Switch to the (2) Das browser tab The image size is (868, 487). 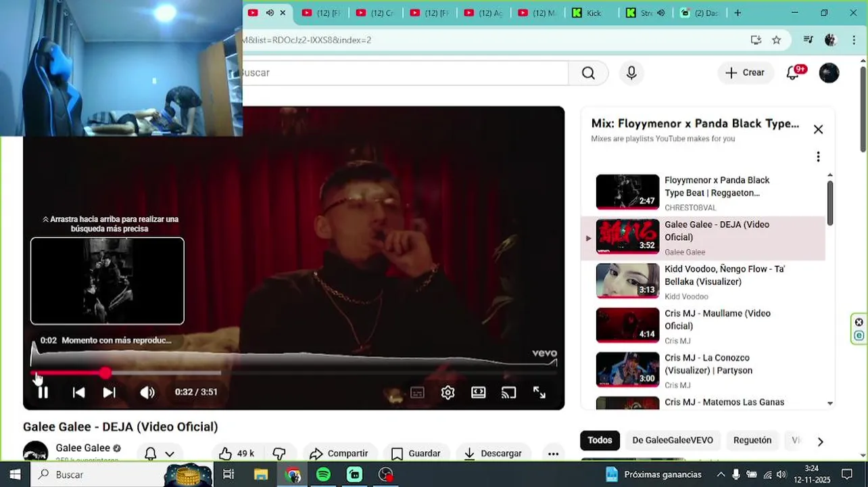[x=700, y=13]
